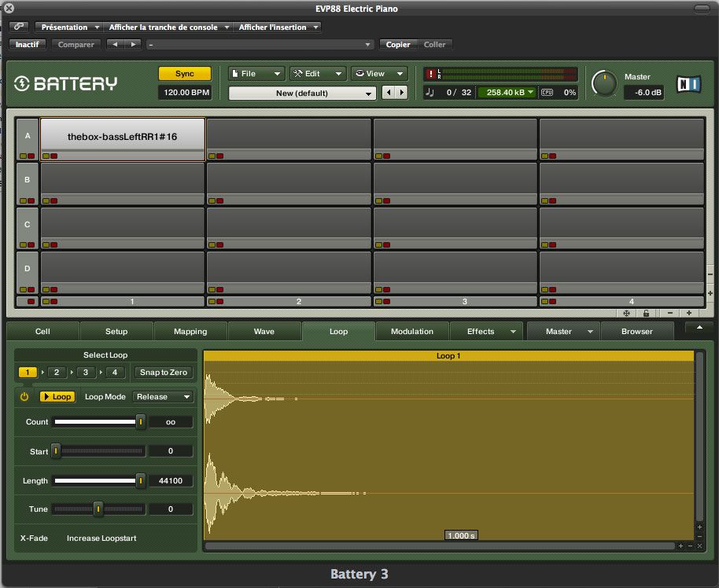
Task: Switch to the Wave tab
Action: pyautogui.click(x=264, y=332)
